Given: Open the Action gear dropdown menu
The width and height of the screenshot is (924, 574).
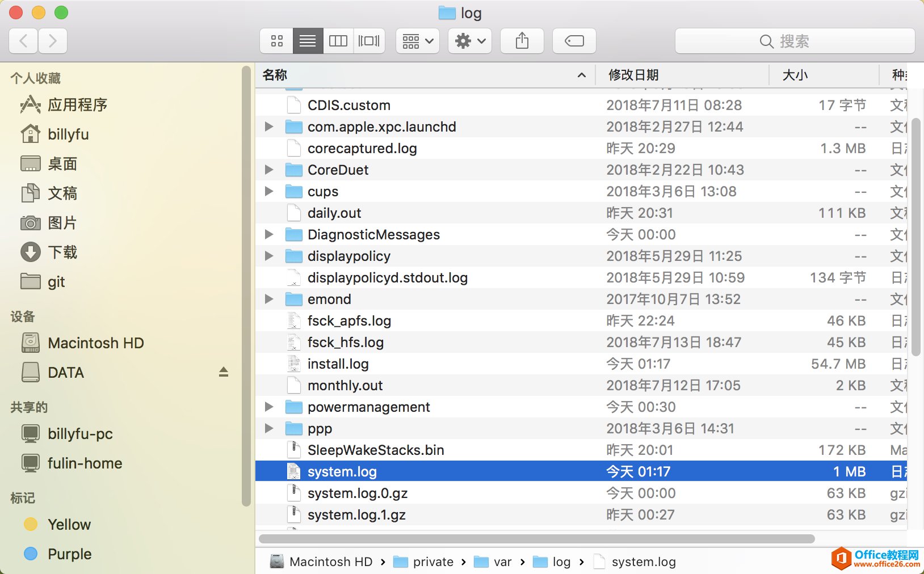Looking at the screenshot, I should tap(470, 41).
